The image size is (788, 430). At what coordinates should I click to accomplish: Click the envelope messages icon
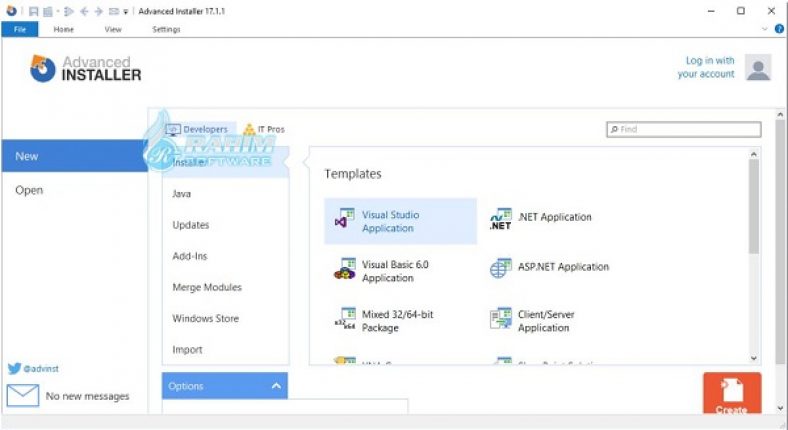[23, 395]
